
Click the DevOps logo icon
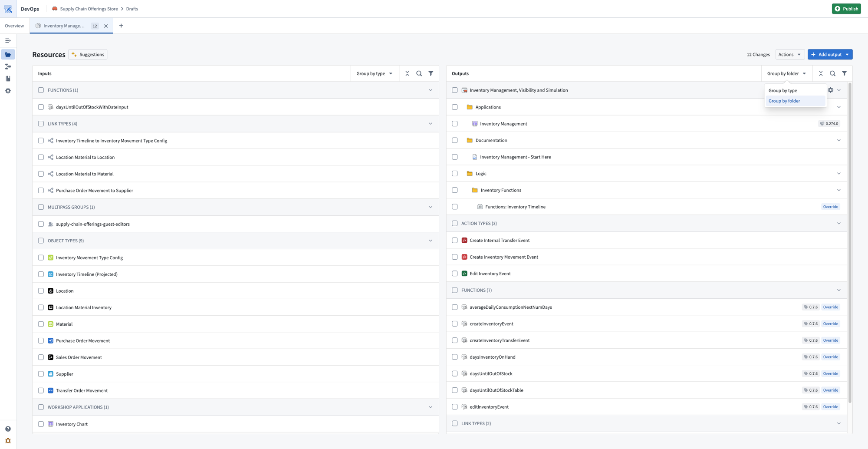point(8,9)
